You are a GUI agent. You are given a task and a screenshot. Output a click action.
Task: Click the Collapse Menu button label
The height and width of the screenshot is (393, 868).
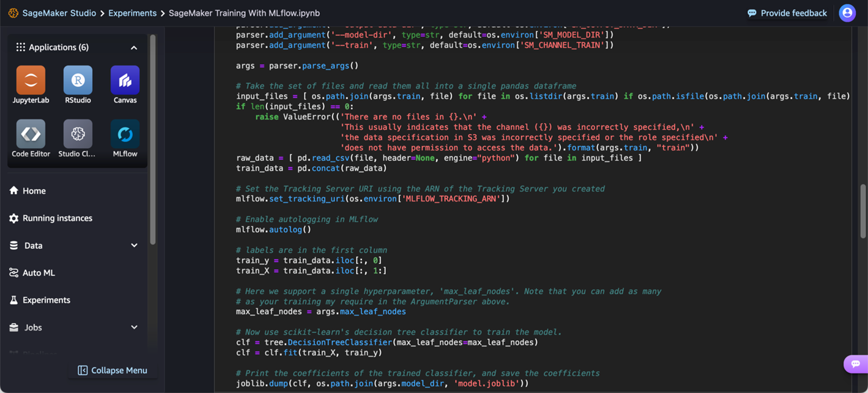pos(119,370)
